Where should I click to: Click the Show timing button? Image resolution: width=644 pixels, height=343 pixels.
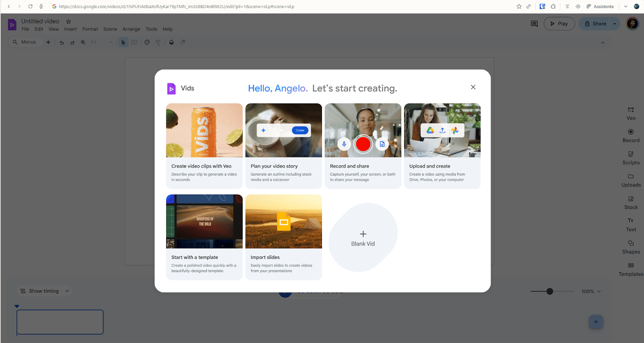pos(39,291)
